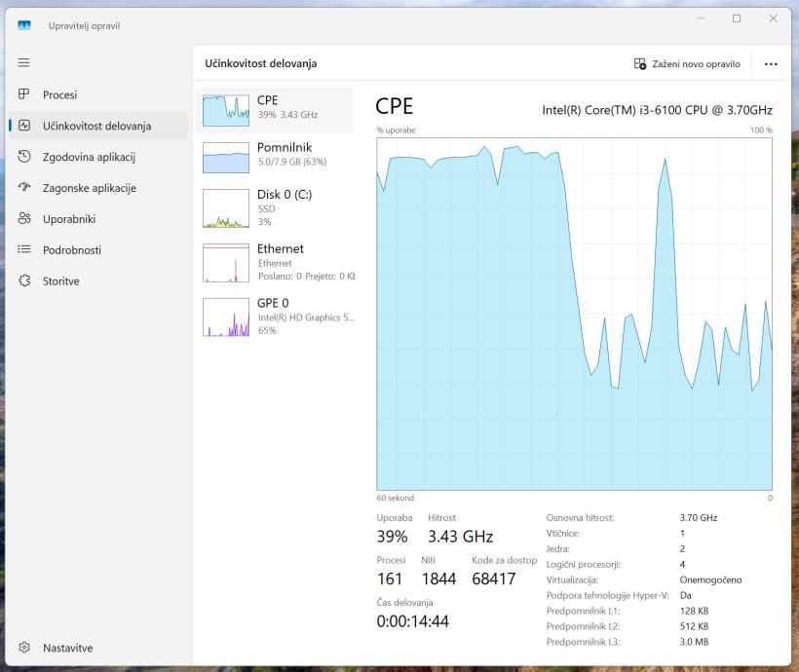This screenshot has height=672, width=799.
Task: Select the GPE 0 entry label
Action: point(273,303)
